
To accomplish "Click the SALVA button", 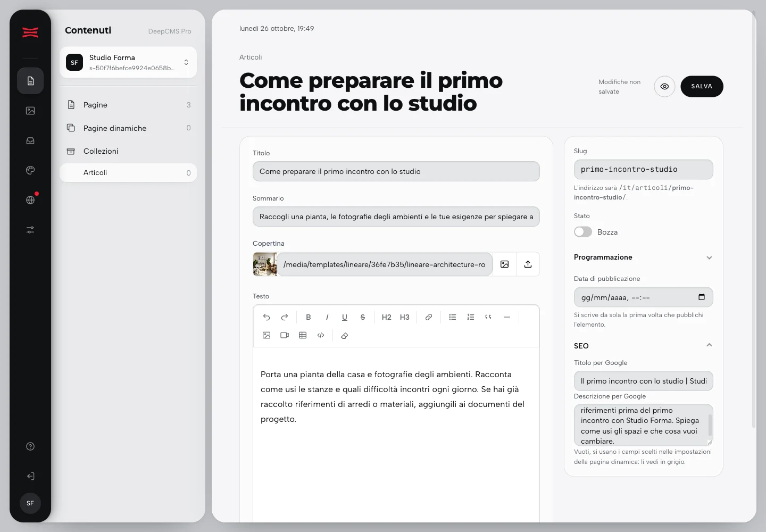I will (x=702, y=86).
